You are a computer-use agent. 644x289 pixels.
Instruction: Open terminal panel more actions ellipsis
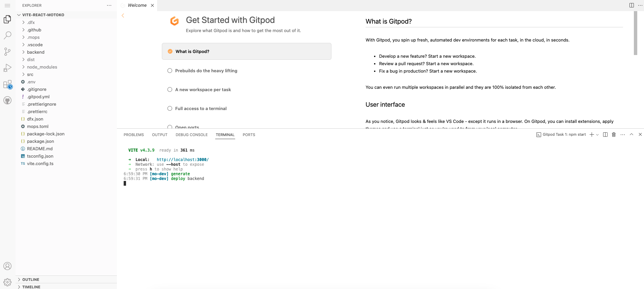coord(623,135)
